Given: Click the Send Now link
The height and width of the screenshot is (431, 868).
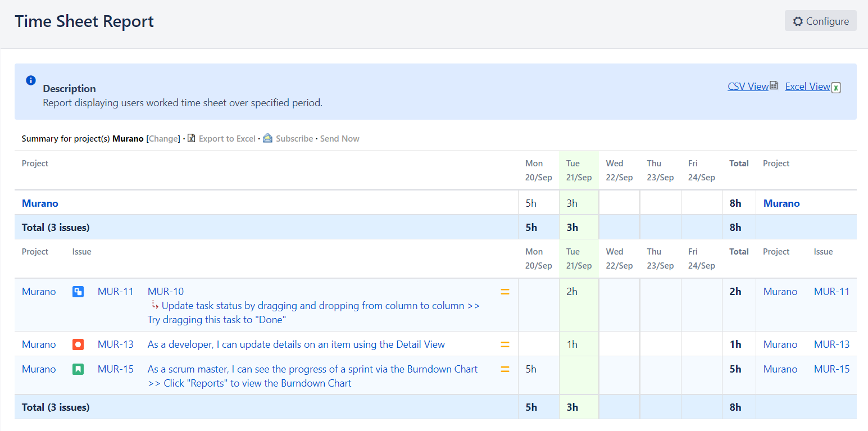Looking at the screenshot, I should tap(339, 139).
